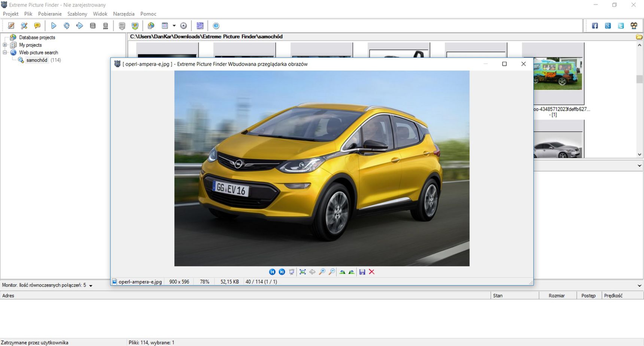The width and height of the screenshot is (644, 346).
Task: Fit image to window icon
Action: (303, 272)
